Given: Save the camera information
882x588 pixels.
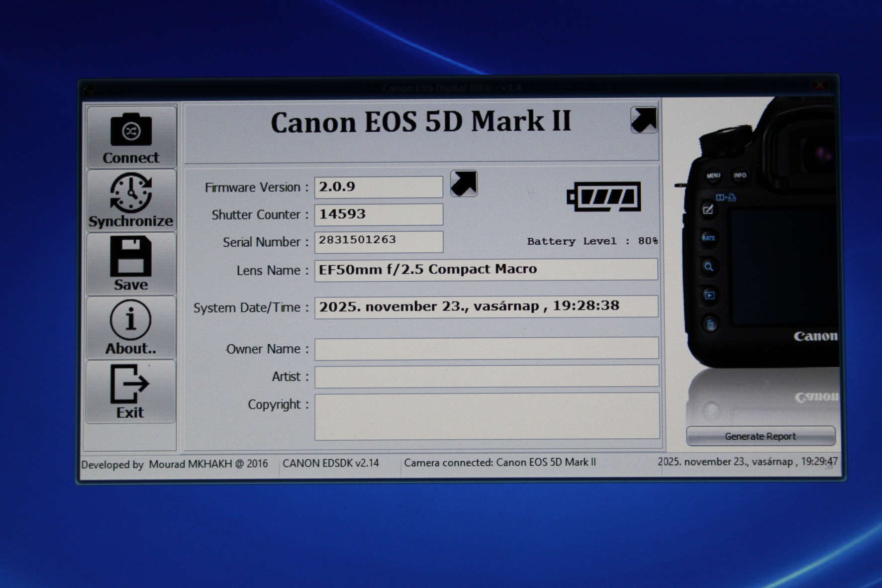Looking at the screenshot, I should tap(131, 264).
